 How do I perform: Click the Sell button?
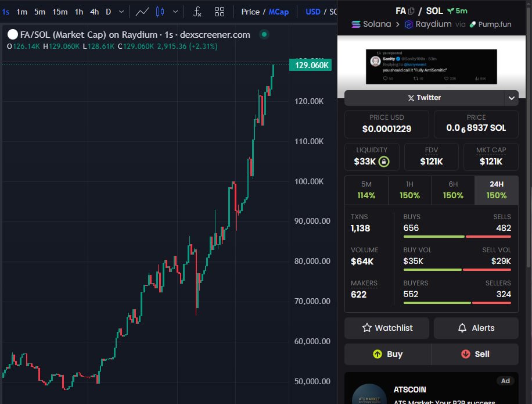(475, 354)
